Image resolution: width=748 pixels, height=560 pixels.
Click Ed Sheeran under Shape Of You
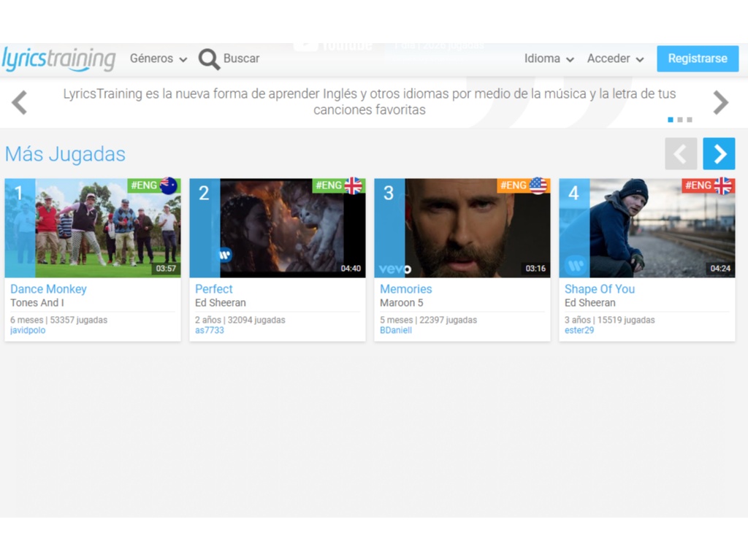pyautogui.click(x=590, y=303)
